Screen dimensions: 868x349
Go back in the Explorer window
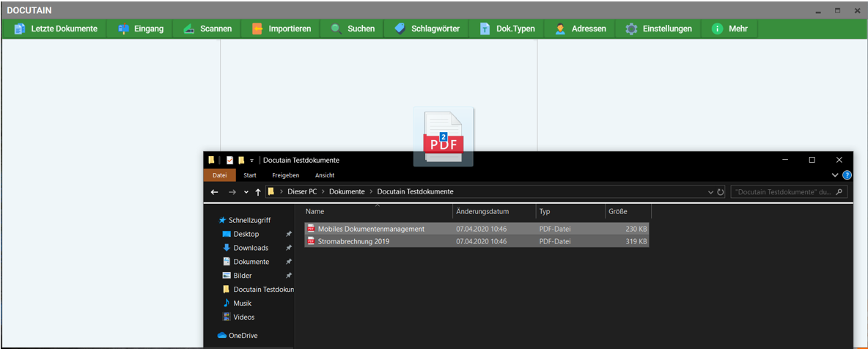tap(215, 192)
